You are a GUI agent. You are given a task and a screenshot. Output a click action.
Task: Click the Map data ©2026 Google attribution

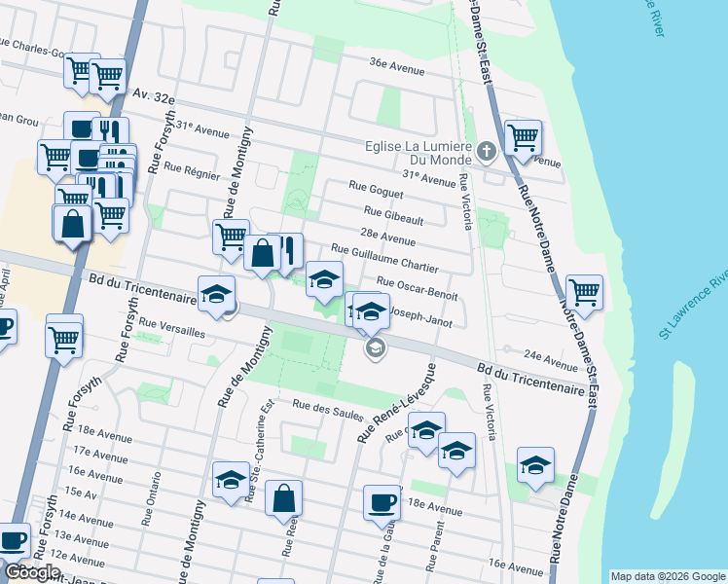pos(668,577)
